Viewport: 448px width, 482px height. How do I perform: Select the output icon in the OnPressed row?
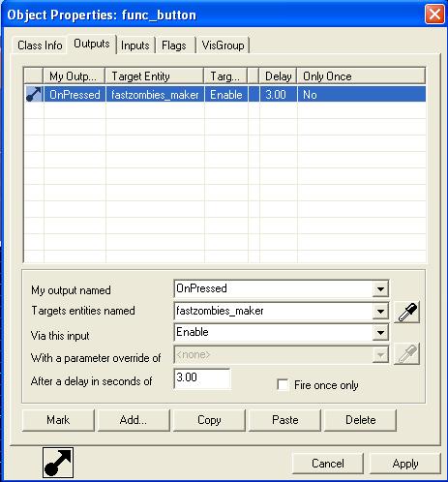(34, 95)
